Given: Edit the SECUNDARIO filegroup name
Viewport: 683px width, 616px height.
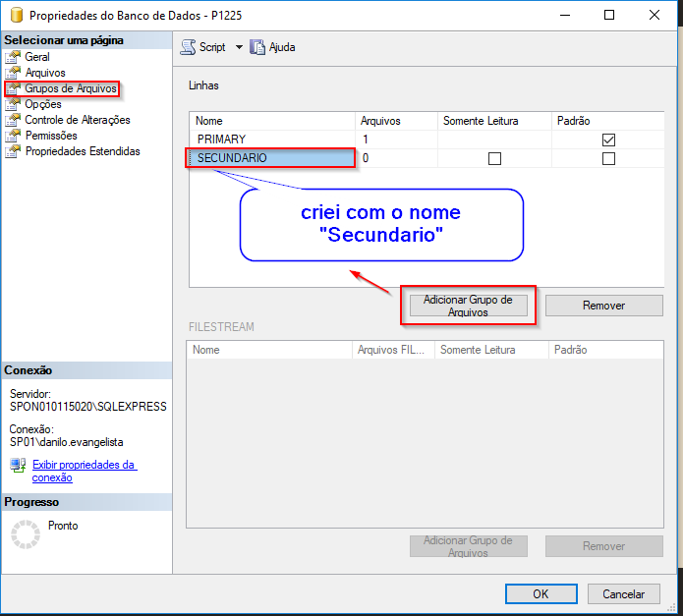Looking at the screenshot, I should [x=270, y=157].
